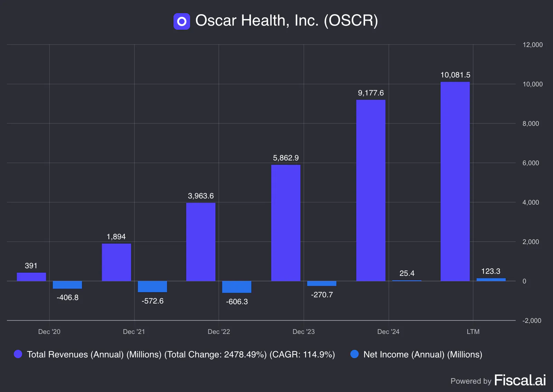Click the Dec '23 axis label
553x392 pixels.
pyautogui.click(x=303, y=332)
